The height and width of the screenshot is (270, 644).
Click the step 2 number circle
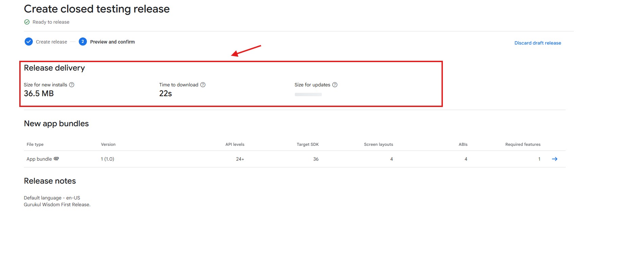(x=83, y=42)
